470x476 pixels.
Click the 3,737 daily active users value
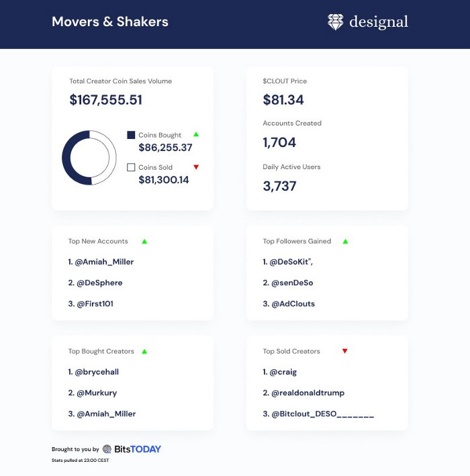279,186
